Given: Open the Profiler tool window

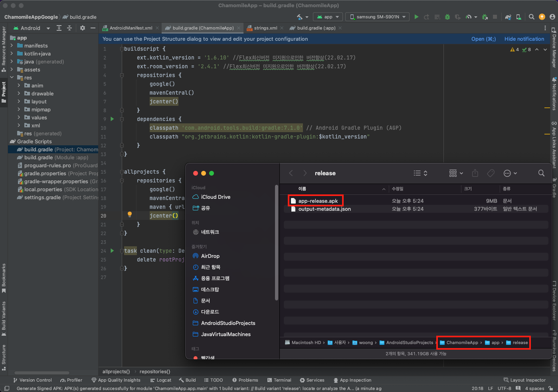Looking at the screenshot, I should (x=71, y=380).
